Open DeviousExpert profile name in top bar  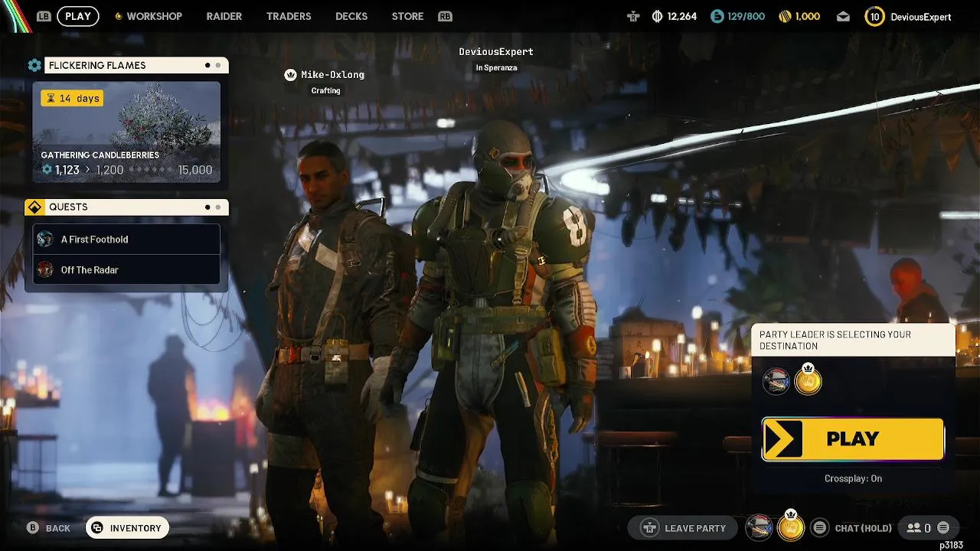click(921, 17)
